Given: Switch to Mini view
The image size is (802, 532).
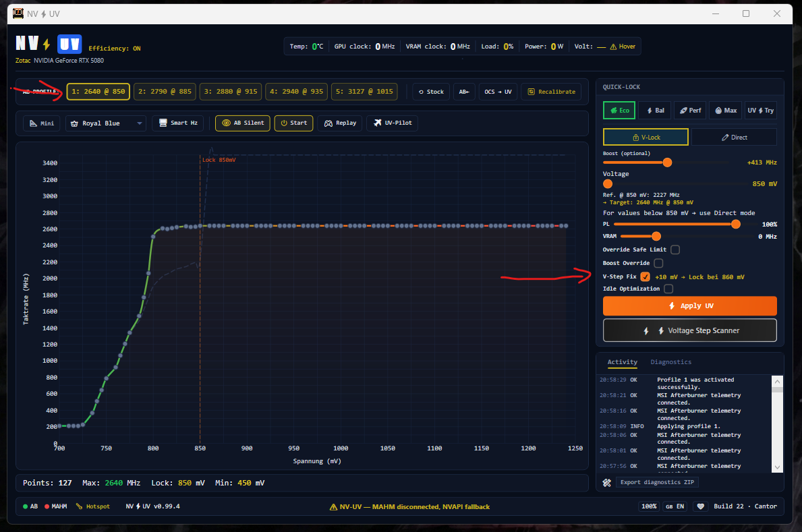Looking at the screenshot, I should point(41,123).
